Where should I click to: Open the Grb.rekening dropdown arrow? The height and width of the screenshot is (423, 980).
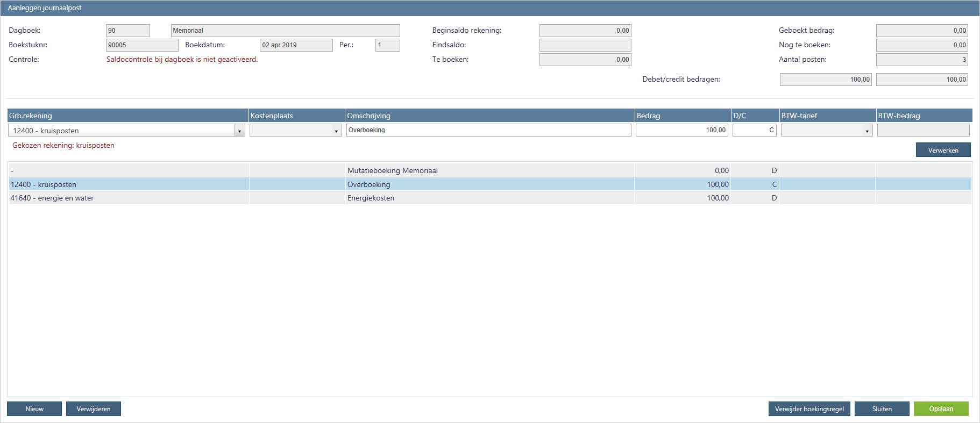click(239, 131)
